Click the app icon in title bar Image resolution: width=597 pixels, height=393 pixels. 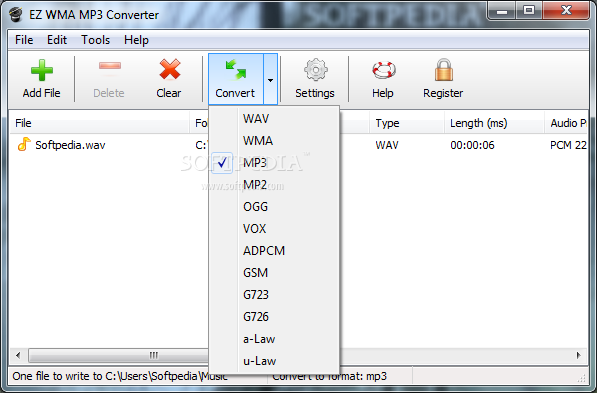(x=16, y=14)
